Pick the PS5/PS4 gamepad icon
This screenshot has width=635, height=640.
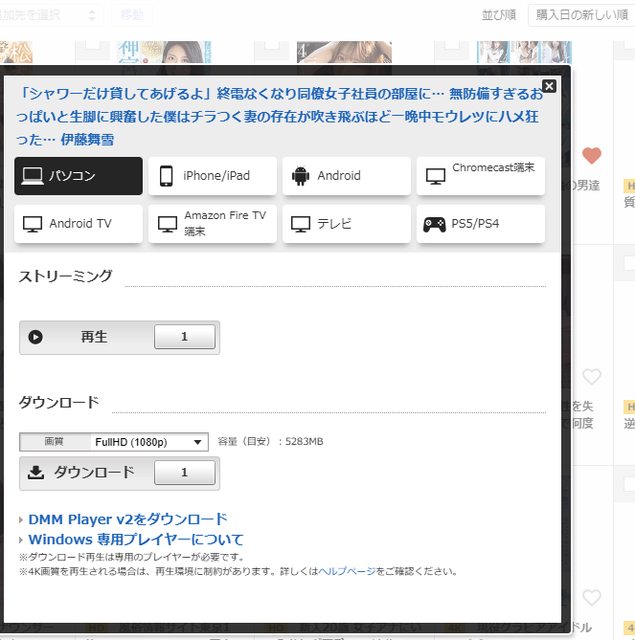click(x=434, y=224)
